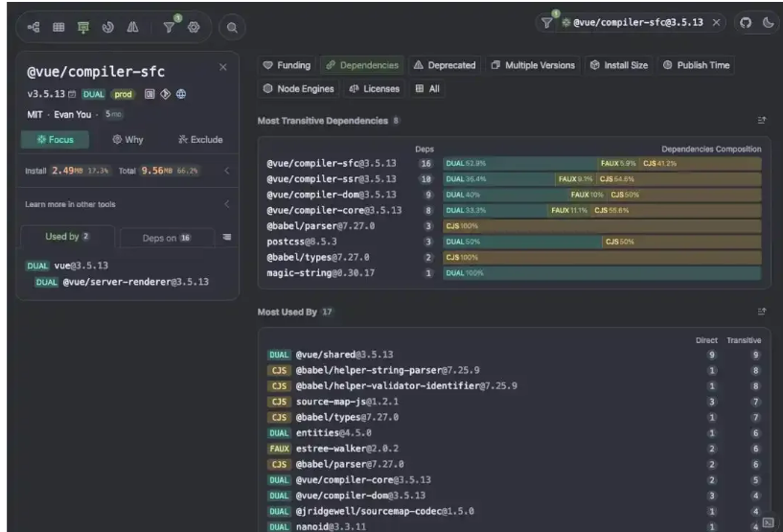Select postcss@8.5.3 in transitive dependencies
Viewport: 783px width, 532px height.
(302, 242)
